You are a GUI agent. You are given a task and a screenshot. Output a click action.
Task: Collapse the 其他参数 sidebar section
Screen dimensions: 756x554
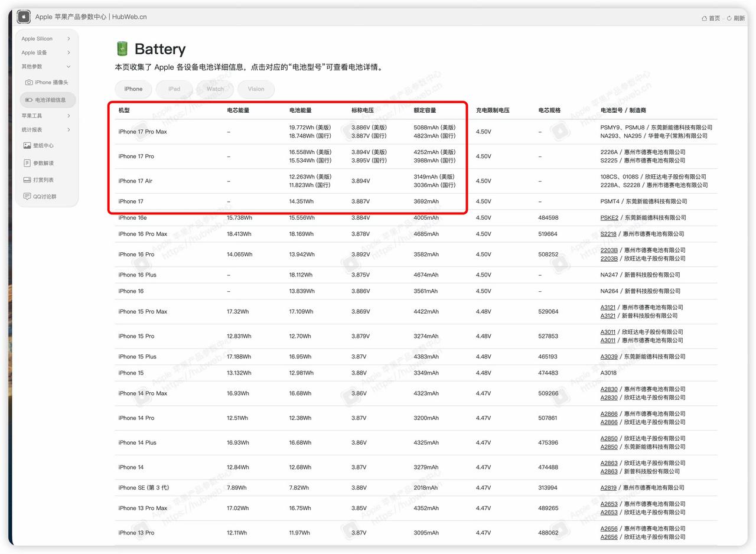[46, 67]
